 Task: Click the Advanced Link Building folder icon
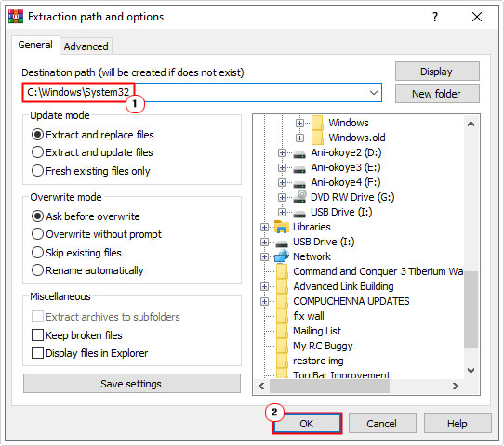pyautogui.click(x=282, y=286)
